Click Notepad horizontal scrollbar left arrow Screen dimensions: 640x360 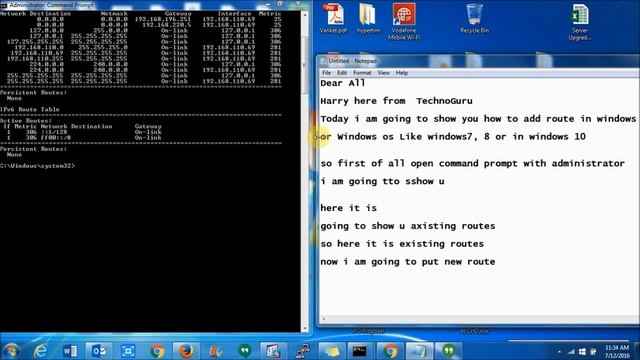(x=324, y=319)
